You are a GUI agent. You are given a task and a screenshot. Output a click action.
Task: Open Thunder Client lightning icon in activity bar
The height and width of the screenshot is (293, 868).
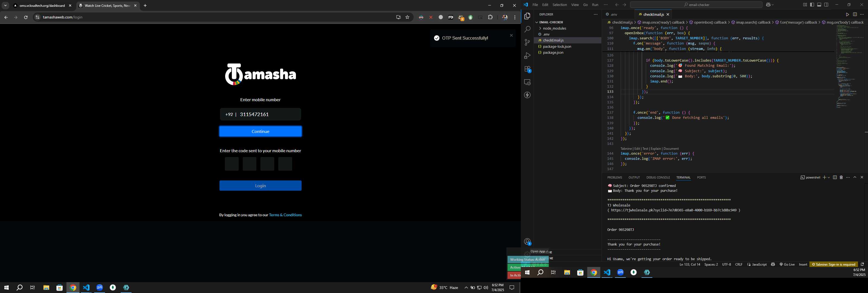(x=527, y=95)
